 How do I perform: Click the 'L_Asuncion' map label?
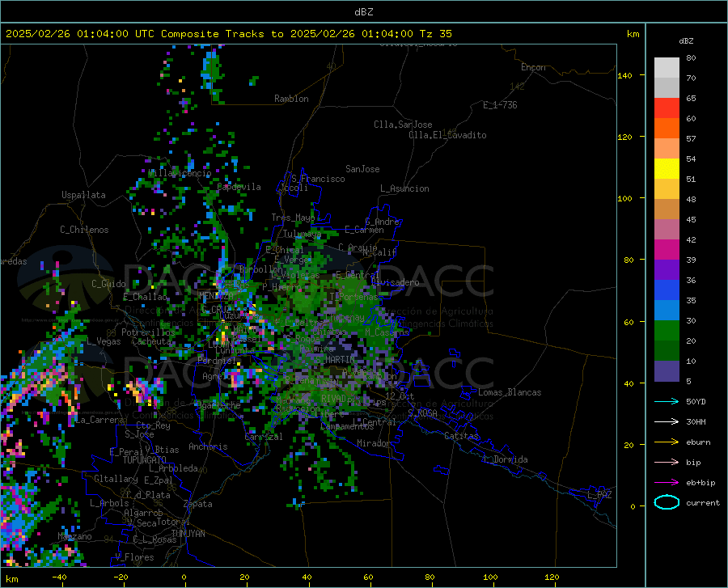[x=404, y=188]
